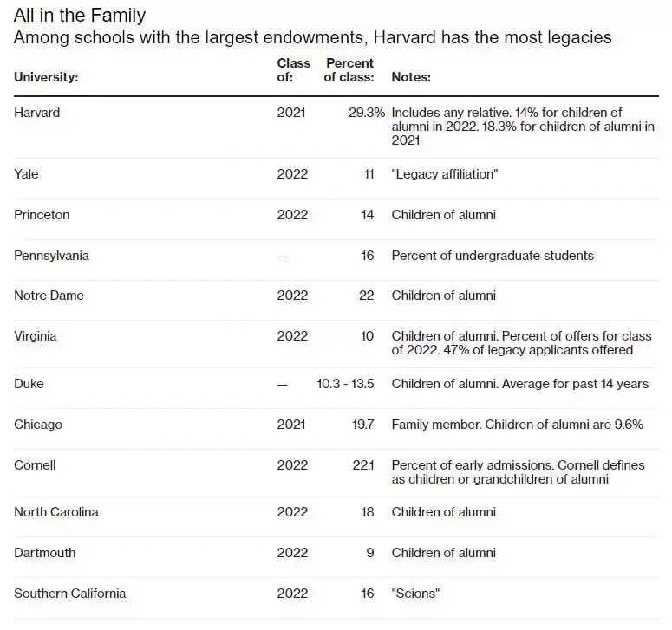This screenshot has height=630, width=672.
Task: Click the "University:" column header
Action: 46,77
